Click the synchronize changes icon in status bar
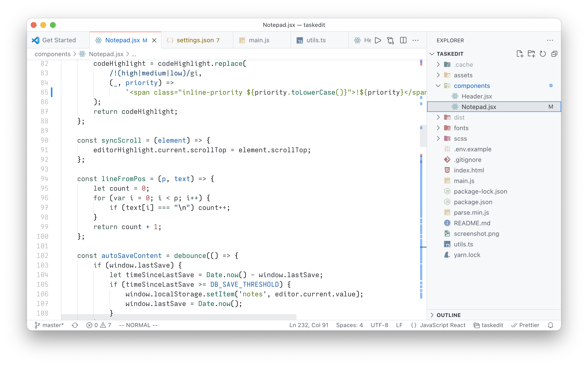Viewport: 588px width, 366px height. point(75,325)
